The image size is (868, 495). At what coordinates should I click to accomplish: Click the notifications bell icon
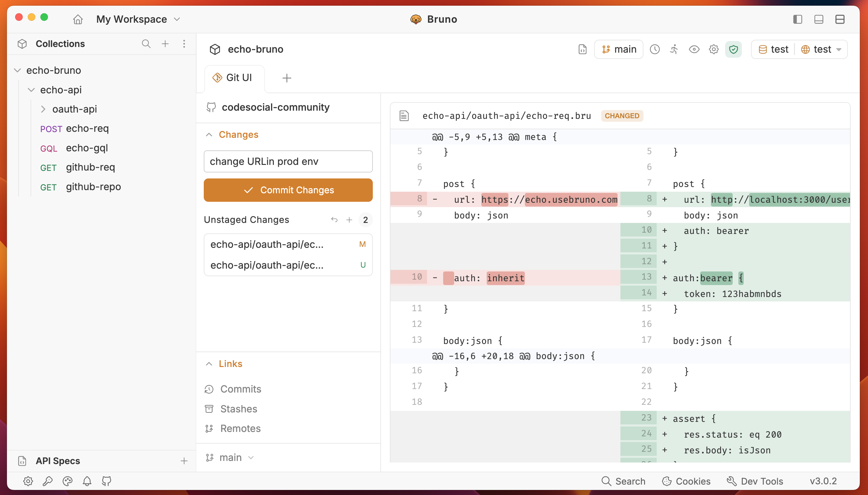(x=87, y=481)
